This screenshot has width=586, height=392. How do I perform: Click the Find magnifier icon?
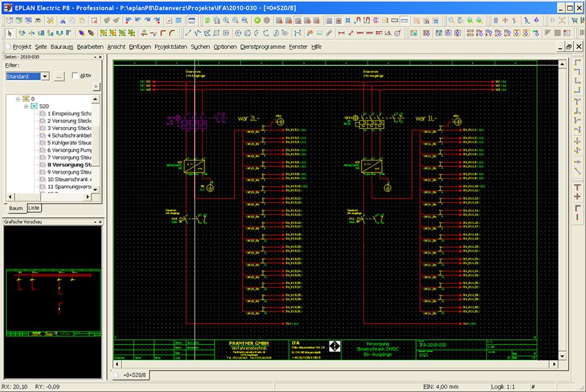pyautogui.click(x=451, y=21)
